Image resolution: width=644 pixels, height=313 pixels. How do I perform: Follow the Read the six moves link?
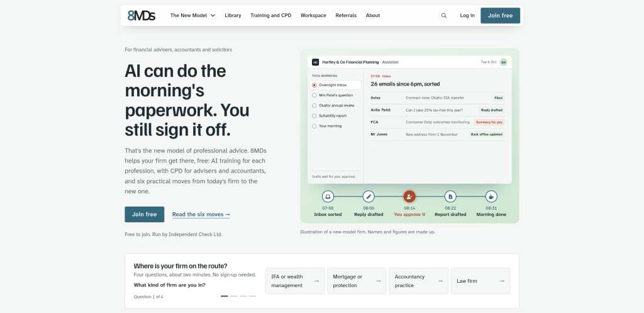point(201,214)
